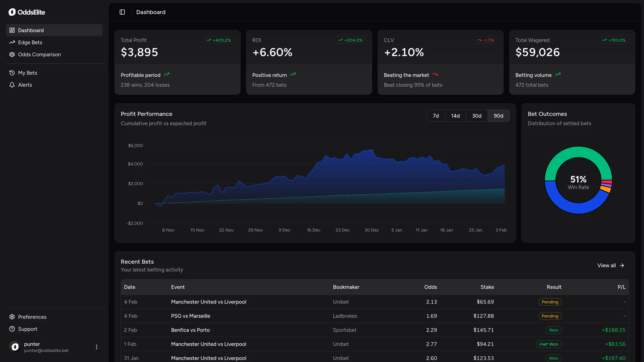Expand the Pending status on PSG vs Marseille
The height and width of the screenshot is (362, 644).
coord(550,316)
